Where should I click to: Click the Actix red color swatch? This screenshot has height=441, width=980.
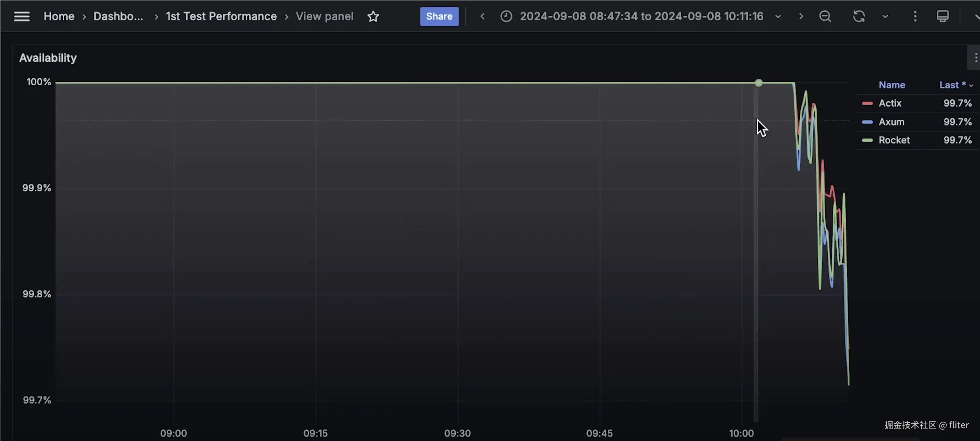[x=867, y=103]
